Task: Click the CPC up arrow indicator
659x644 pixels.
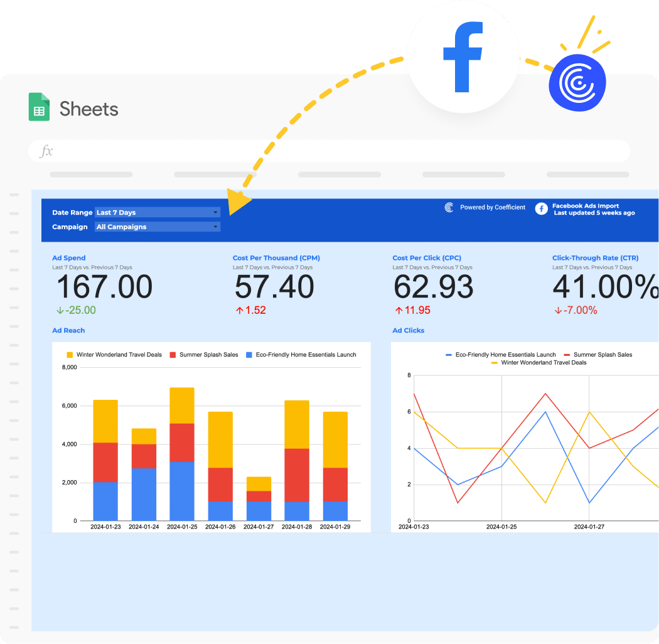Action: (399, 310)
